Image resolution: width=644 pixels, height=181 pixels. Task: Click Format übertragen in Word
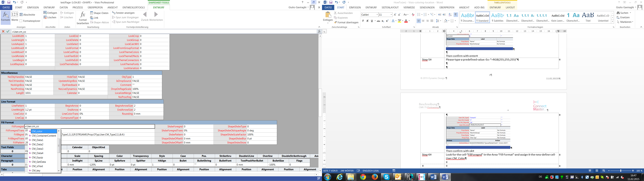point(346,22)
